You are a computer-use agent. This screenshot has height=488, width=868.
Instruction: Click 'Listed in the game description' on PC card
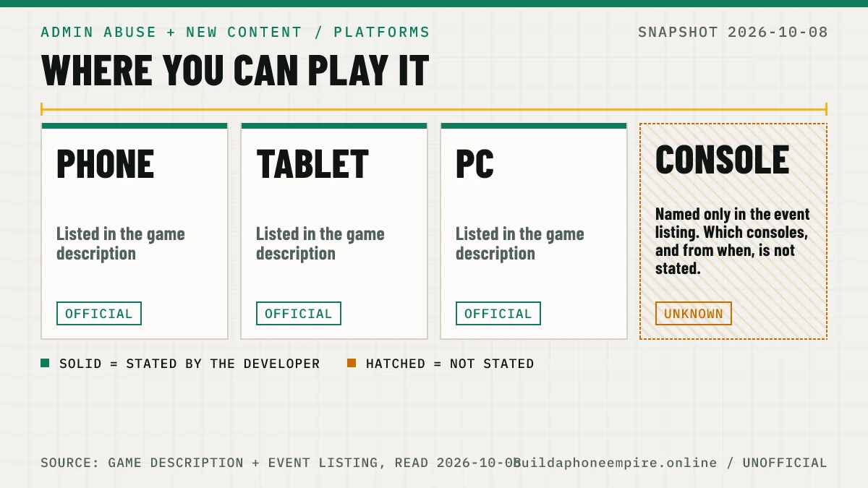[x=520, y=244]
